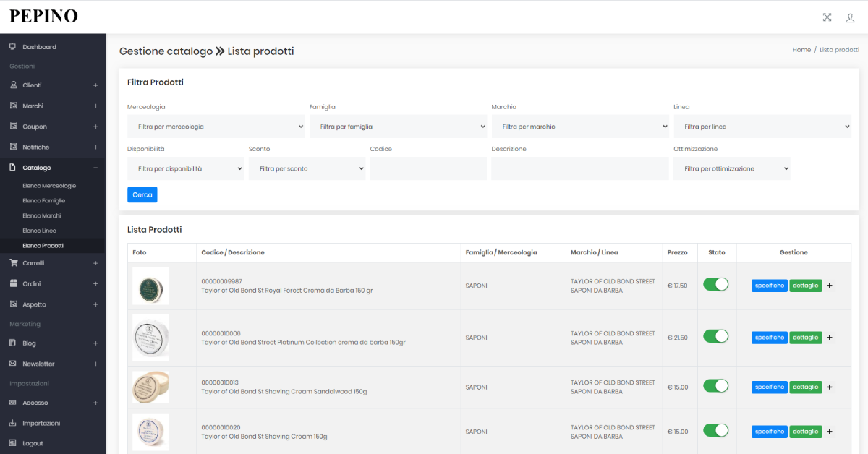Expand the Filtra per disponibilità dropdown
This screenshot has height=454, width=868.
[185, 168]
